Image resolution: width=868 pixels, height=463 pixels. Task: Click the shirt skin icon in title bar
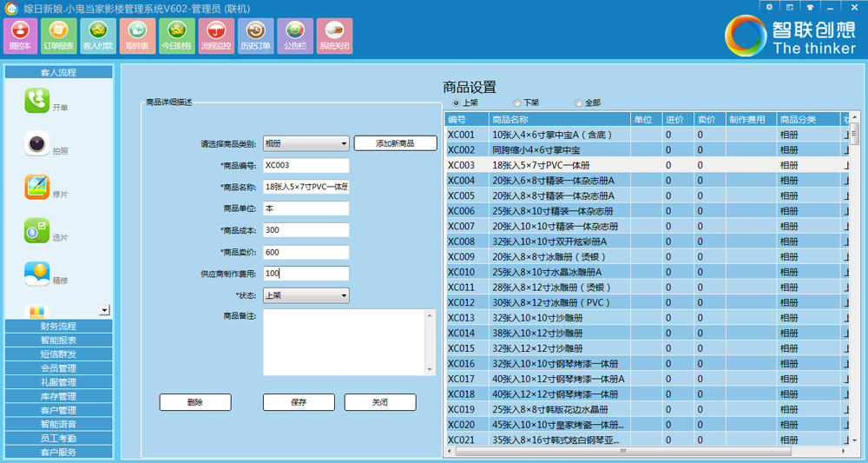coord(810,7)
